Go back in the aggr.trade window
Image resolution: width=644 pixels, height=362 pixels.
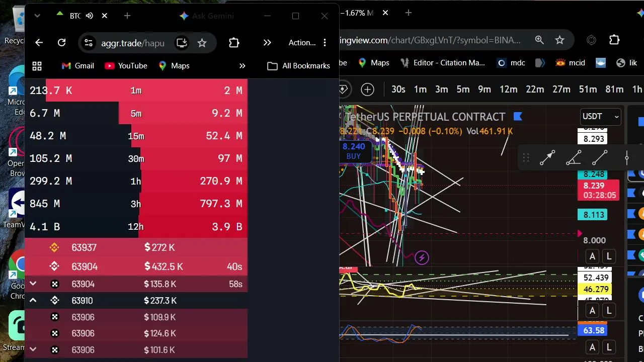(39, 43)
